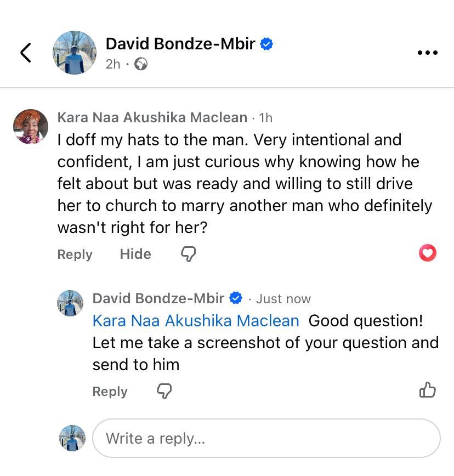Open David Bondze-Mbir name on the reply
The height and width of the screenshot is (476, 454).
pos(158,298)
